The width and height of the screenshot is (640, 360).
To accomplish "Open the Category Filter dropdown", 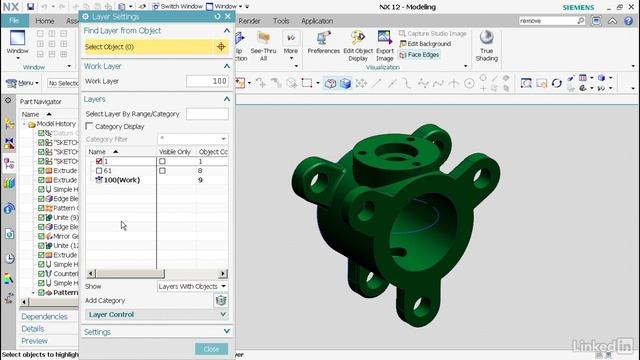I will pos(192,139).
